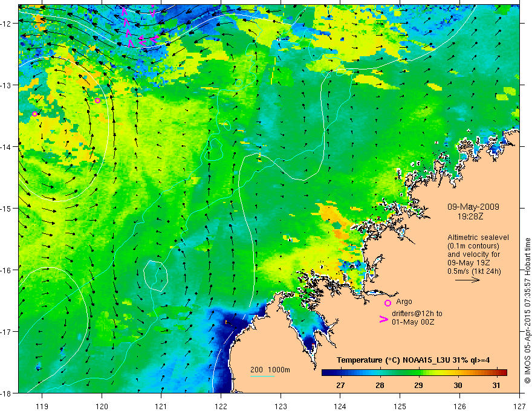The width and height of the screenshot is (532, 411).
Task: Click the 'Argo' legend label
Action: tap(404, 302)
